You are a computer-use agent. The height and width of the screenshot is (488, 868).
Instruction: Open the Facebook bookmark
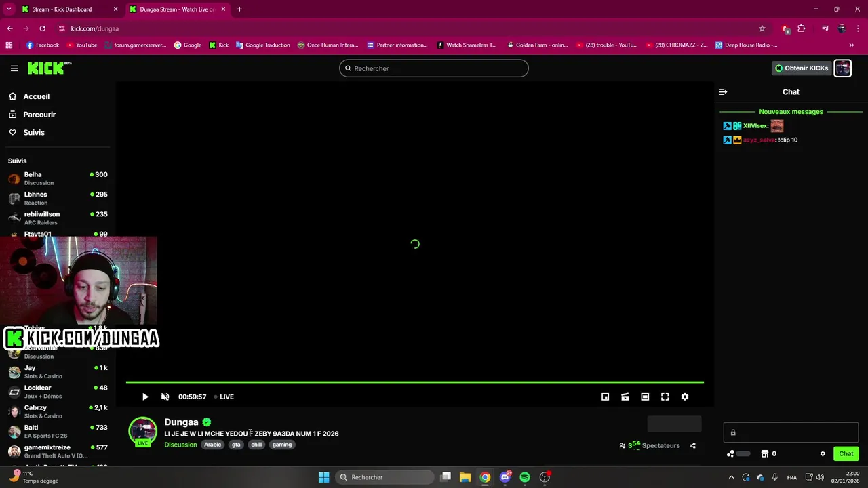click(43, 45)
